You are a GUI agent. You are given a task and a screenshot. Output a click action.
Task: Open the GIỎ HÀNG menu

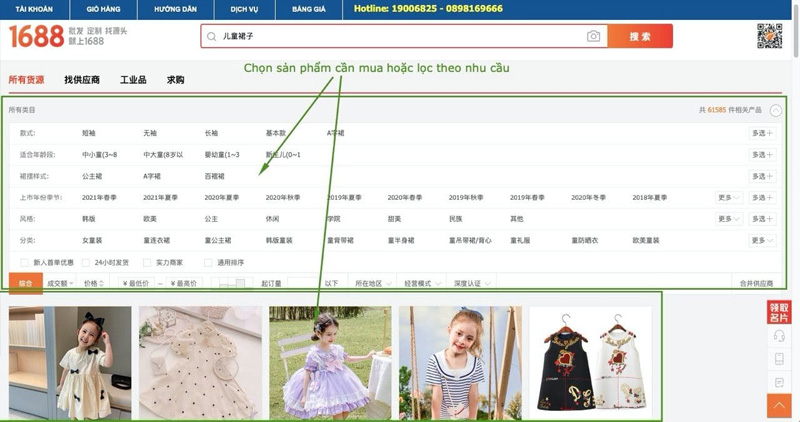click(104, 9)
